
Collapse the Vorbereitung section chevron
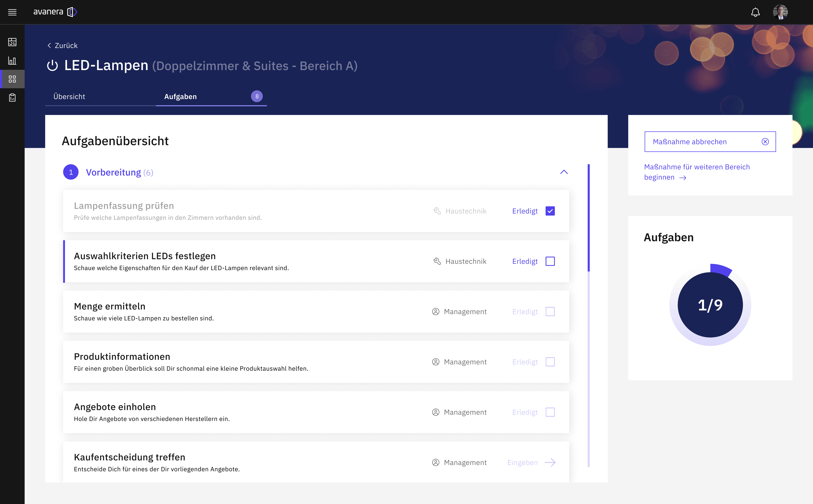(564, 172)
